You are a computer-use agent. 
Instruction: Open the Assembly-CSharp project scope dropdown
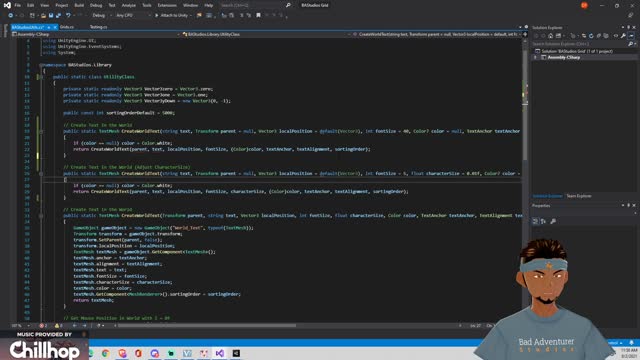pos(96,34)
